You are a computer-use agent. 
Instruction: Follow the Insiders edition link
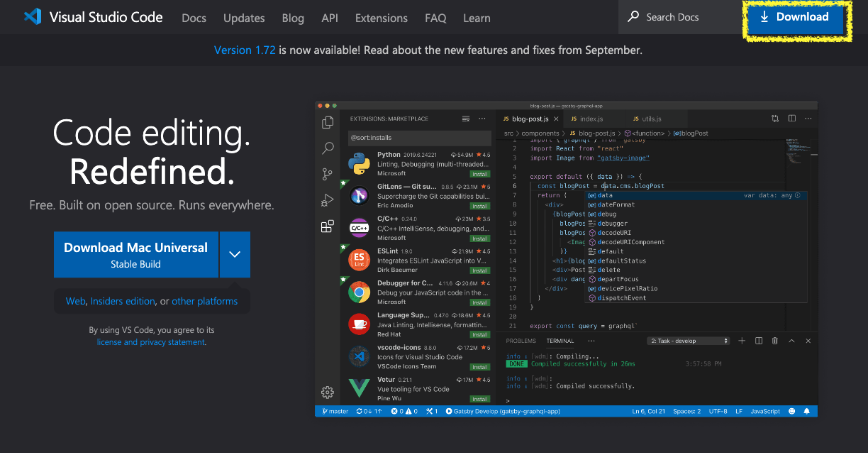coord(123,301)
